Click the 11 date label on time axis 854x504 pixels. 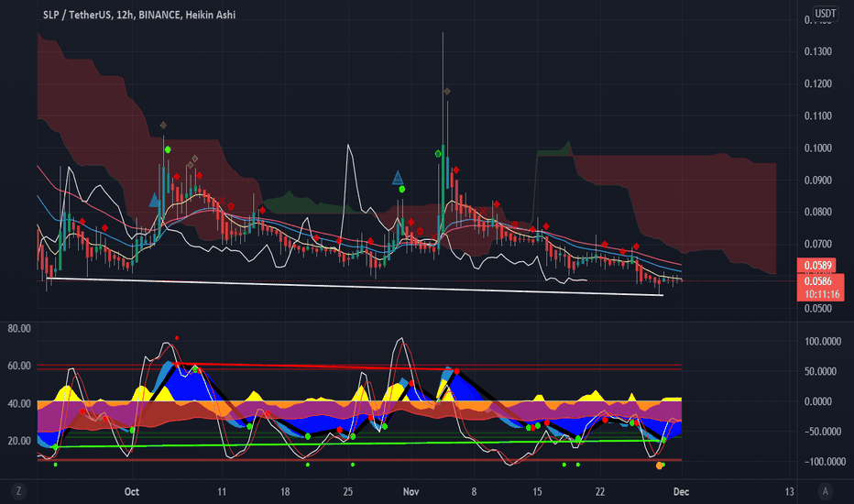tap(222, 491)
